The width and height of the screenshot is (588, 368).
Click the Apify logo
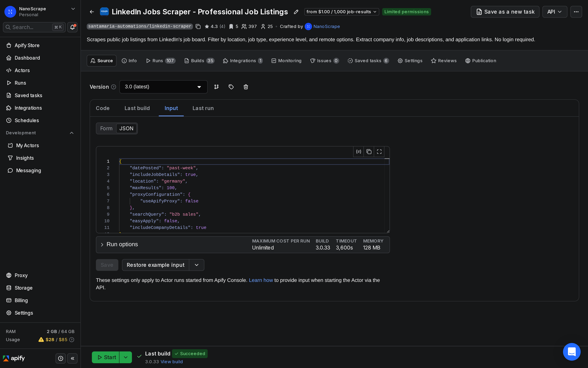[14, 358]
